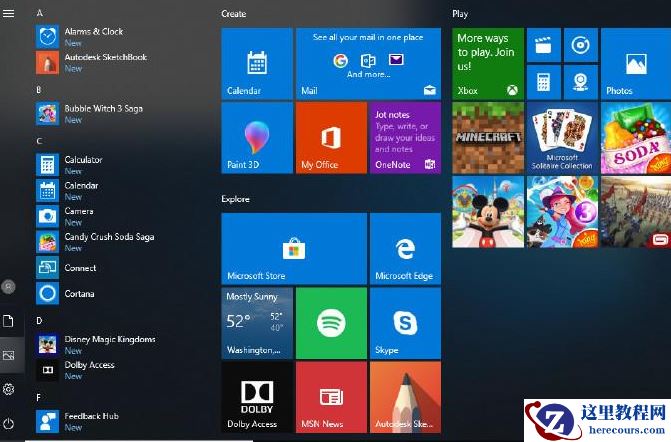This screenshot has width=671, height=442.
Task: Launch Microsoft Edge tile
Action: coord(405,249)
